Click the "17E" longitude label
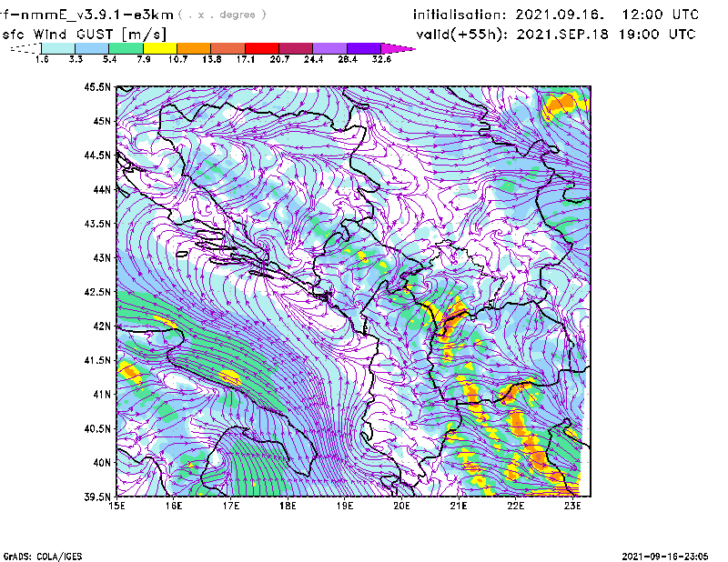 [231, 506]
